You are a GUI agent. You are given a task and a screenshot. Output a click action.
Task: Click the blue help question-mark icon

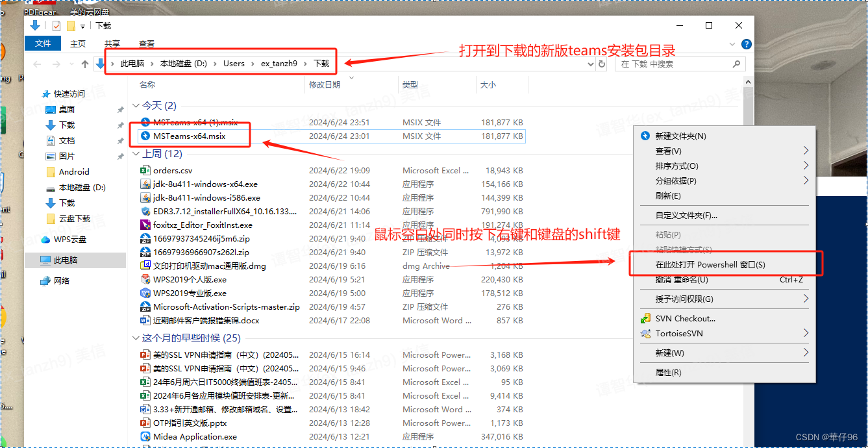747,44
